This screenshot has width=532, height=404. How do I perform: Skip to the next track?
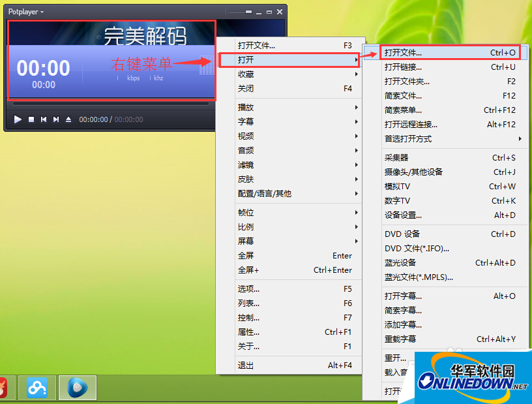(56, 119)
